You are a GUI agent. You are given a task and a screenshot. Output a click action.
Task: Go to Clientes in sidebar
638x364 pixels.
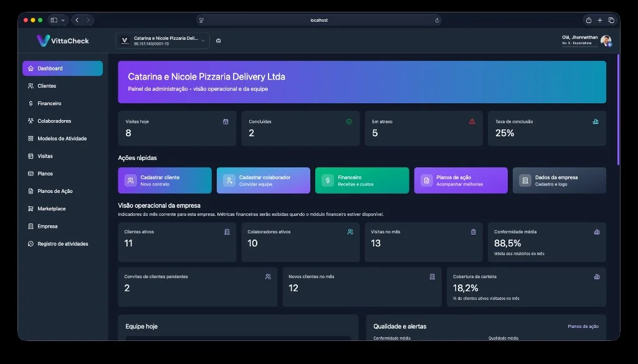(x=62, y=86)
